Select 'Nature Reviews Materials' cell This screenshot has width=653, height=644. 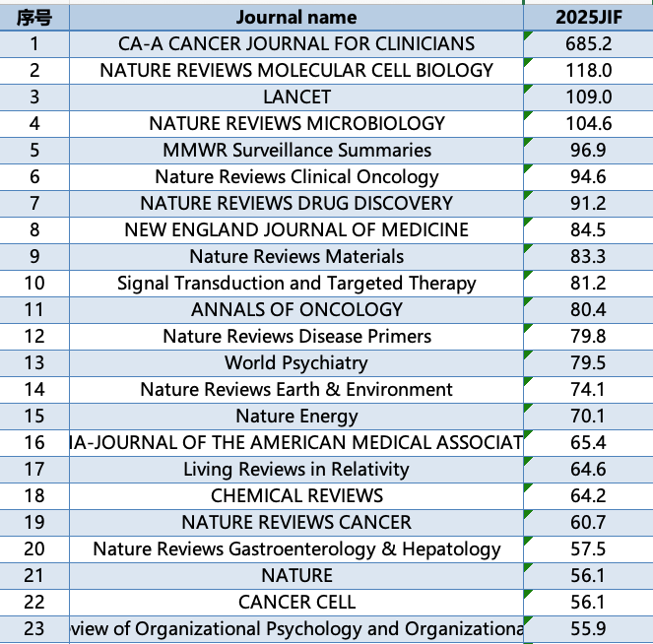click(296, 256)
